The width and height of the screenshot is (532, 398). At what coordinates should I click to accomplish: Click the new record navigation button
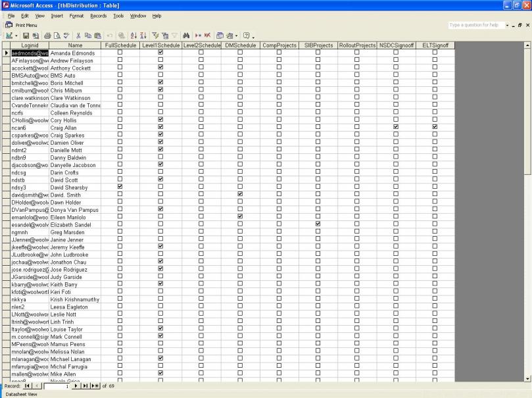click(95, 386)
